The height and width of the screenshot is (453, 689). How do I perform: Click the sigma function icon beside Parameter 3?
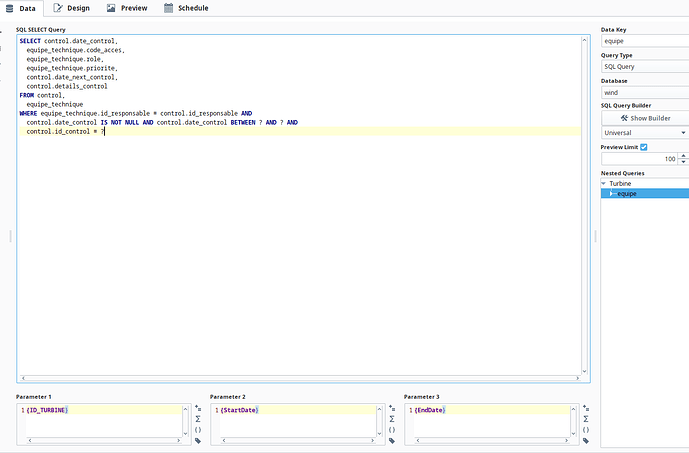586,419
